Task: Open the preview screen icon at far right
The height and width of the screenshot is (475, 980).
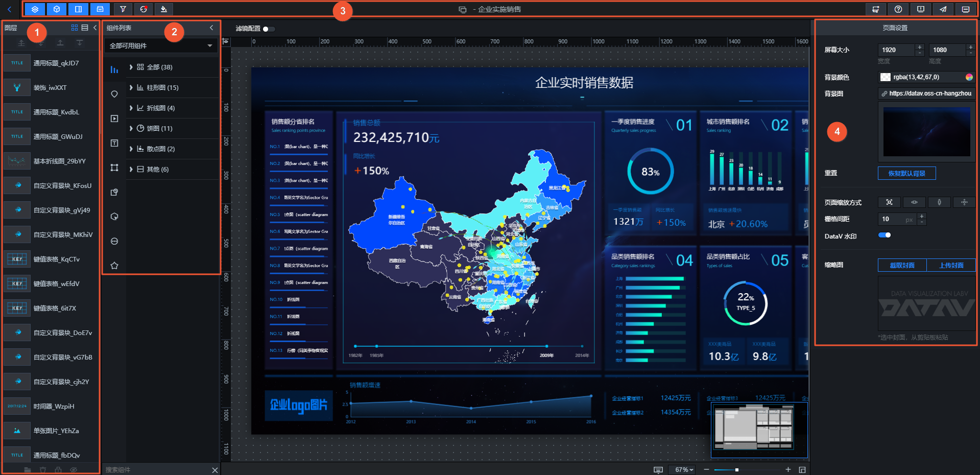Action: tap(966, 9)
